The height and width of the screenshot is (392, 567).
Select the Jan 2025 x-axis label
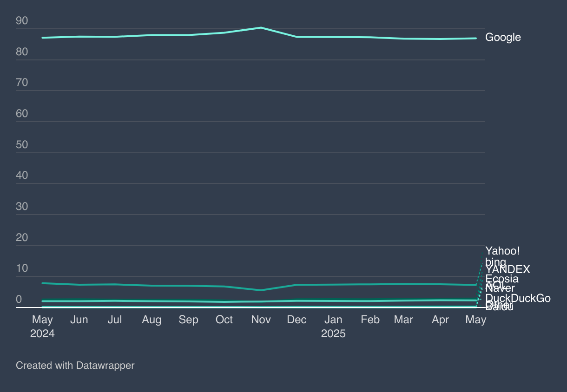click(333, 327)
